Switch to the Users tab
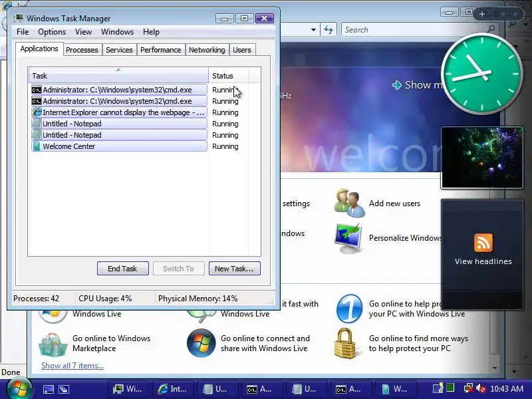Image resolution: width=532 pixels, height=399 pixels. (242, 50)
